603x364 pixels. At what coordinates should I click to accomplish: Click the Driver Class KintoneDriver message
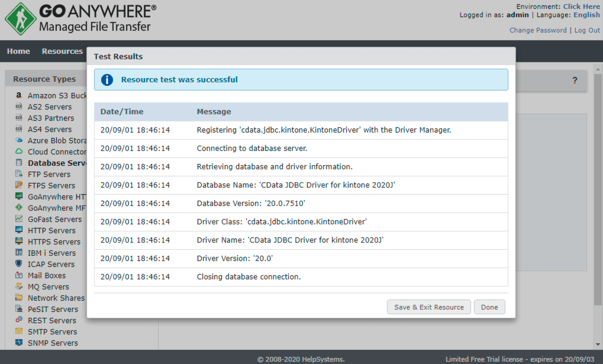click(282, 221)
